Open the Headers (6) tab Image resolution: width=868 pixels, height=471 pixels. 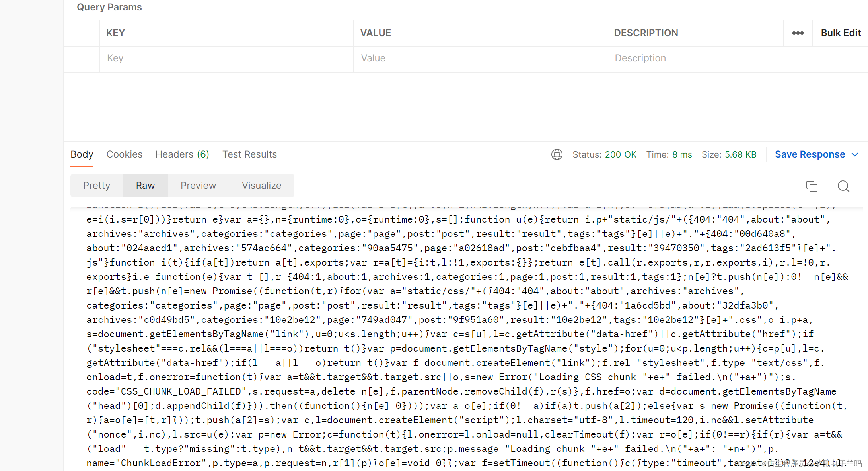tap(182, 154)
